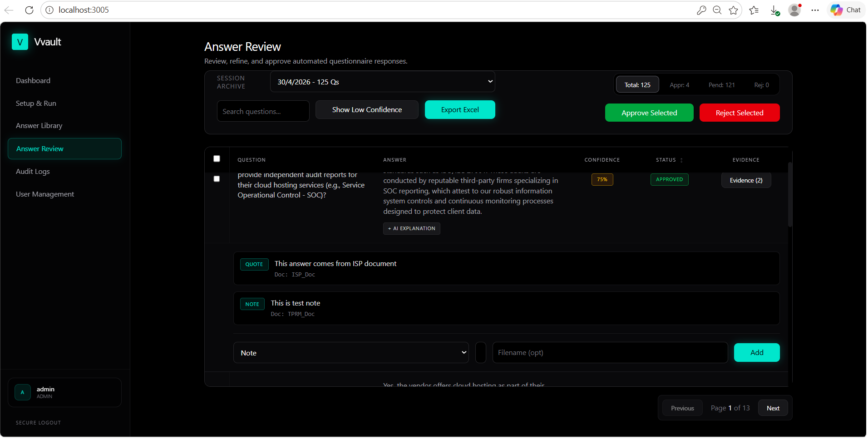Click the Evidence column header
This screenshot has height=439, width=868.
(746, 160)
